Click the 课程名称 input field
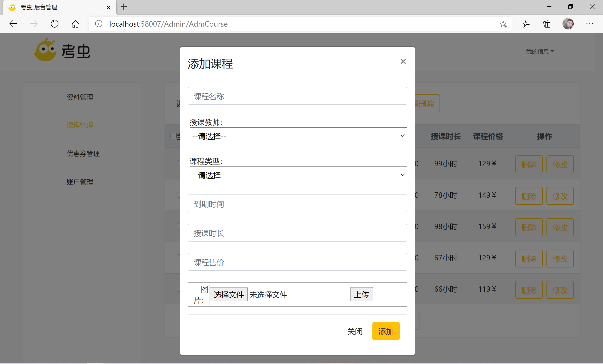Viewport: 603px width, 364px height. point(297,96)
